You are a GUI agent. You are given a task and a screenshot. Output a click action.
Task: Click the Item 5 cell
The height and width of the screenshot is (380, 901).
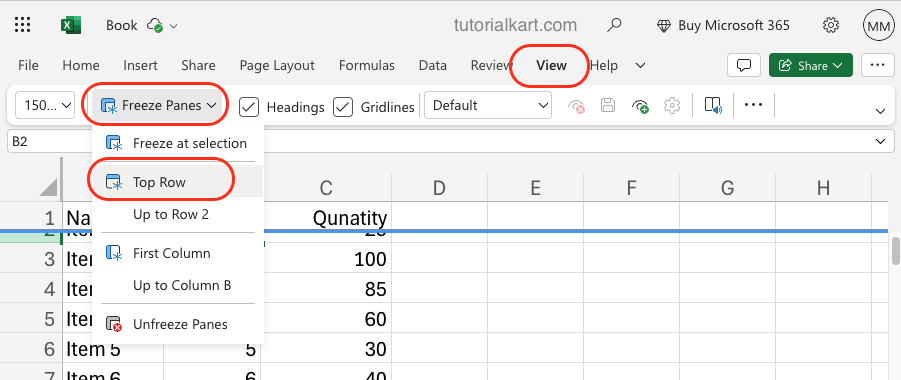tap(113, 348)
